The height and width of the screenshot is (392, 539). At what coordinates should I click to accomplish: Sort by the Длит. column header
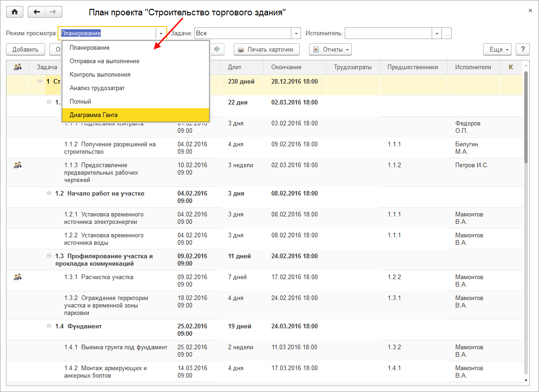(242, 67)
